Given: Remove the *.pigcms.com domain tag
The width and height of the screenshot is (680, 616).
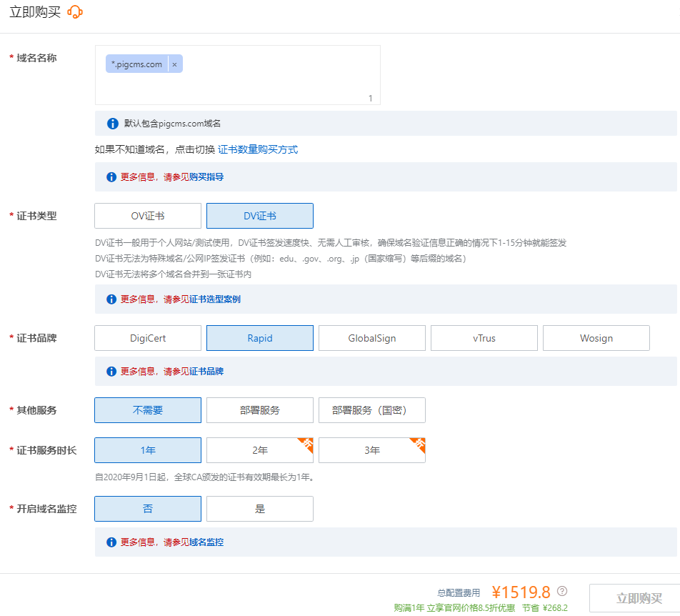Looking at the screenshot, I should coord(174,64).
